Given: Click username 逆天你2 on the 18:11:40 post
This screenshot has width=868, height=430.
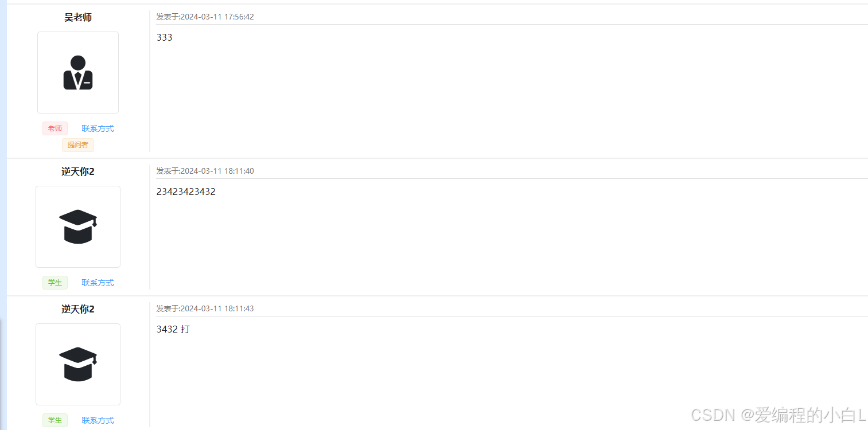Looking at the screenshot, I should (x=78, y=172).
